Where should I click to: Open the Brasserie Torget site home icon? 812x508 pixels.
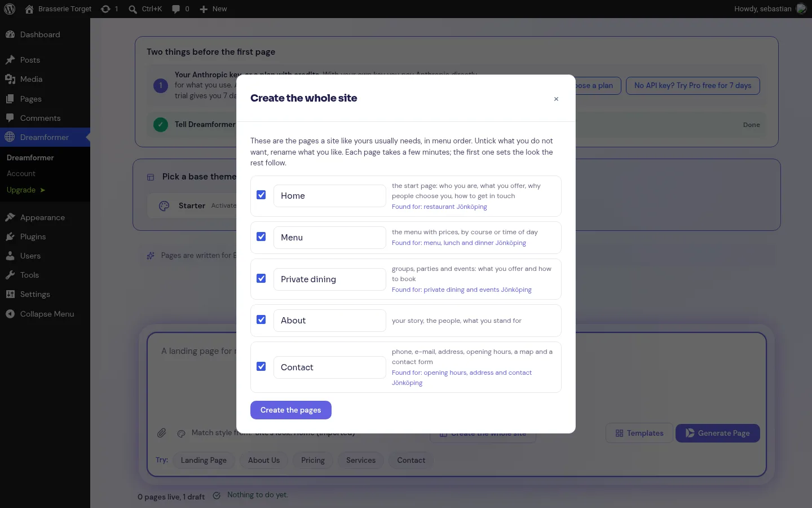29,9
